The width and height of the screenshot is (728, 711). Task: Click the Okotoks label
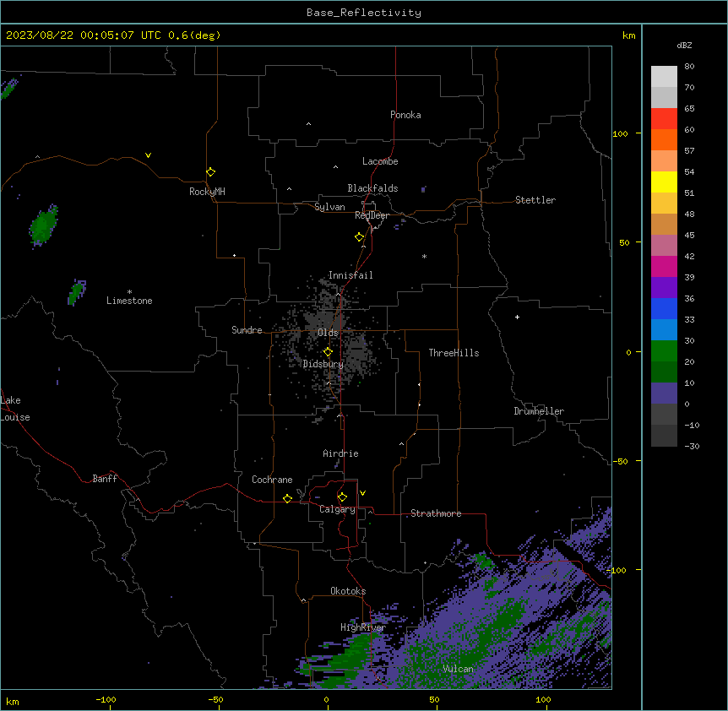[x=348, y=591]
